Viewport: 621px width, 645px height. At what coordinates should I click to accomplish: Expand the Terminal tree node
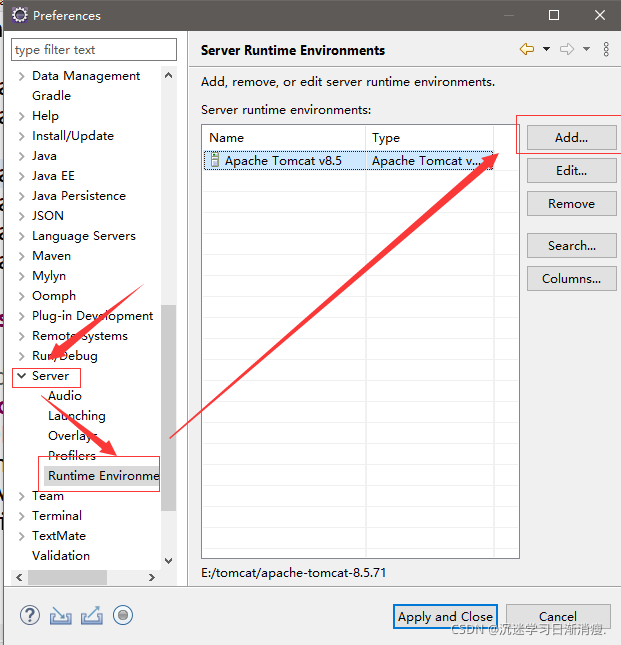pos(22,516)
